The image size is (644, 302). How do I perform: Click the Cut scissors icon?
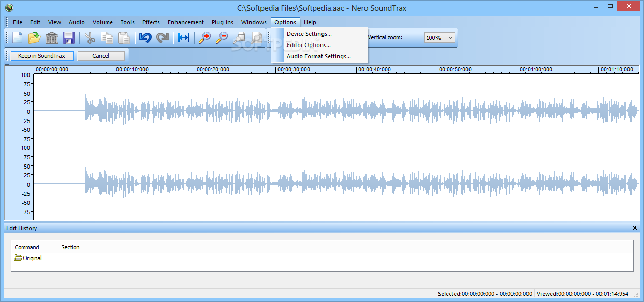[91, 38]
